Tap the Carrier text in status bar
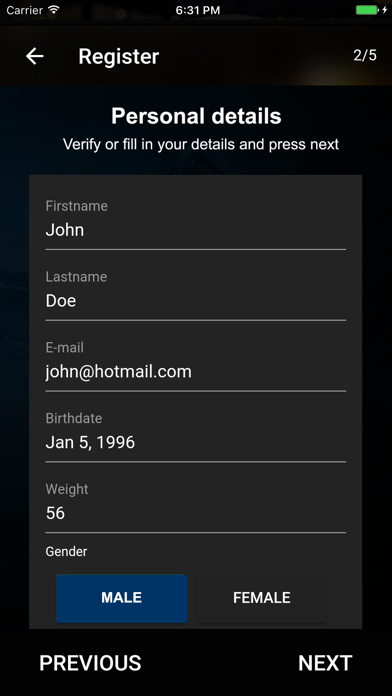 point(25,10)
